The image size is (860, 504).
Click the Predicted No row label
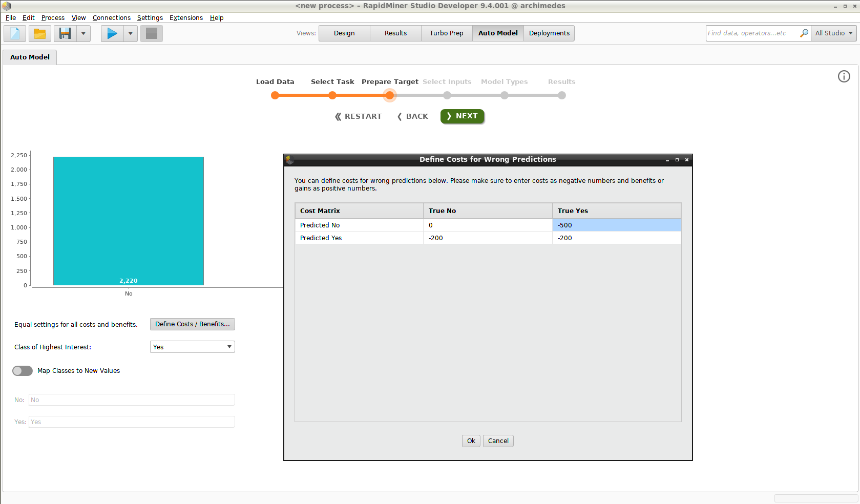click(x=359, y=225)
